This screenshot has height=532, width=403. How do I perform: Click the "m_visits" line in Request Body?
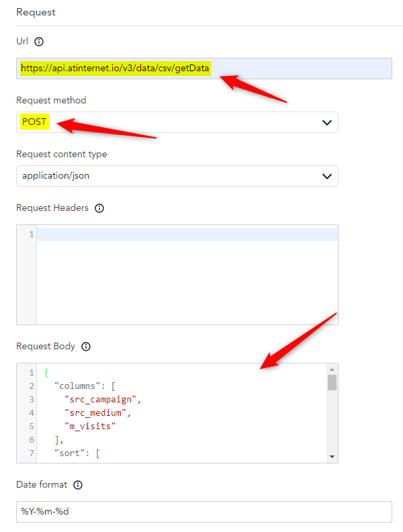(90, 426)
